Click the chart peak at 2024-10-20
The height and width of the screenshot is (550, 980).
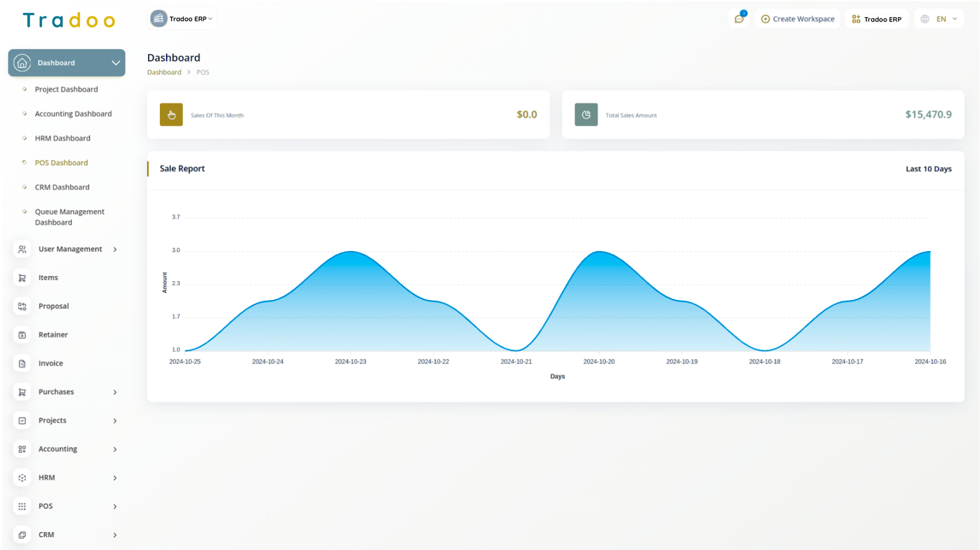pos(599,252)
